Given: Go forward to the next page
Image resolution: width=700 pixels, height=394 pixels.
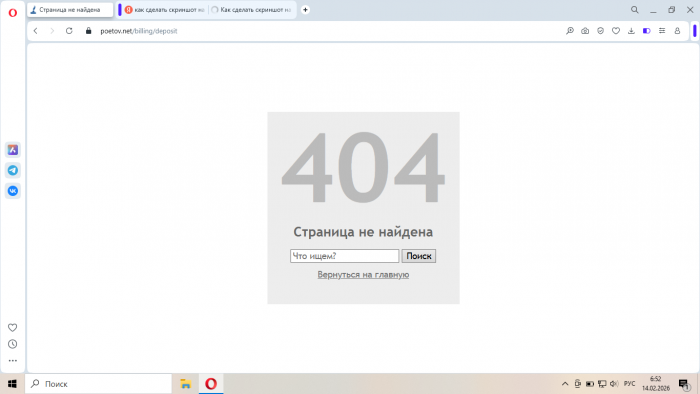Looking at the screenshot, I should [52, 31].
